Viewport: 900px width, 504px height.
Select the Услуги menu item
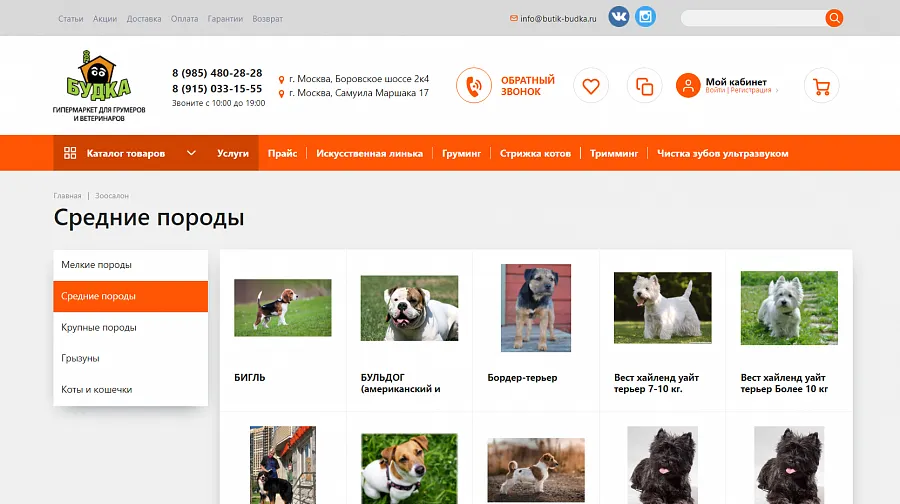232,153
